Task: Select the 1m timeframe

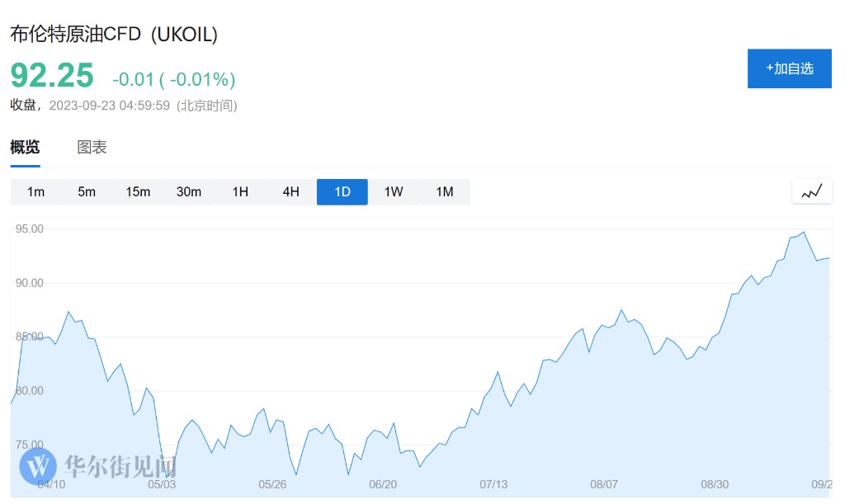Action: [35, 192]
